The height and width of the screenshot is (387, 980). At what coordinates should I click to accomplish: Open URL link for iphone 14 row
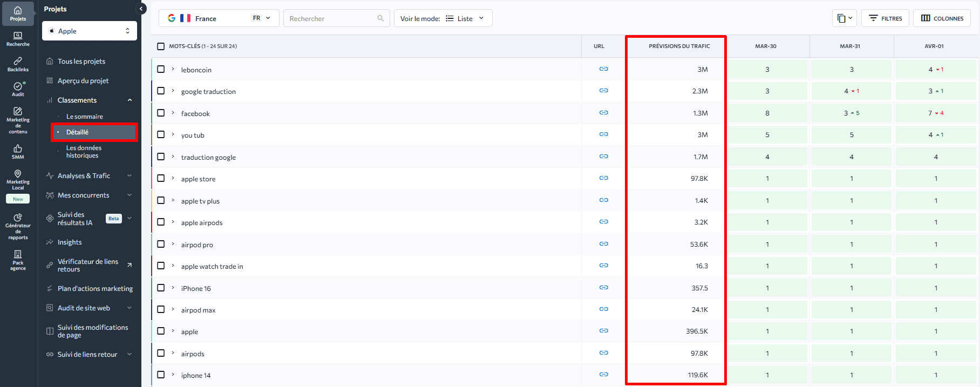[x=603, y=375]
